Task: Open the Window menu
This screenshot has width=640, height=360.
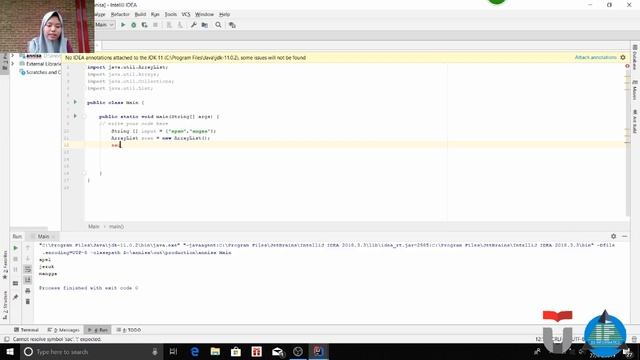Action: pyautogui.click(x=204, y=14)
